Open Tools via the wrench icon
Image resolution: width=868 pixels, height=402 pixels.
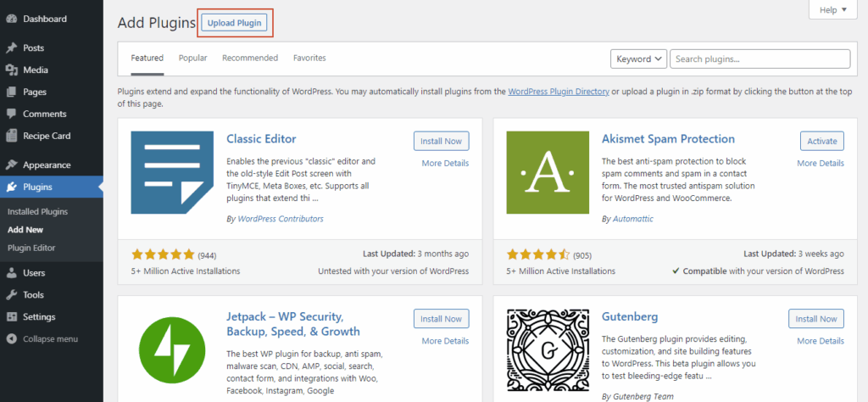(x=11, y=295)
